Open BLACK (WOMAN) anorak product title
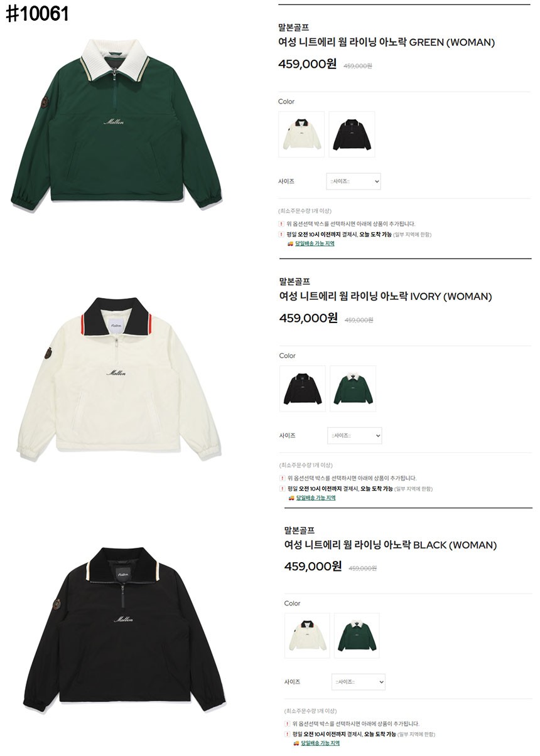 point(391,545)
